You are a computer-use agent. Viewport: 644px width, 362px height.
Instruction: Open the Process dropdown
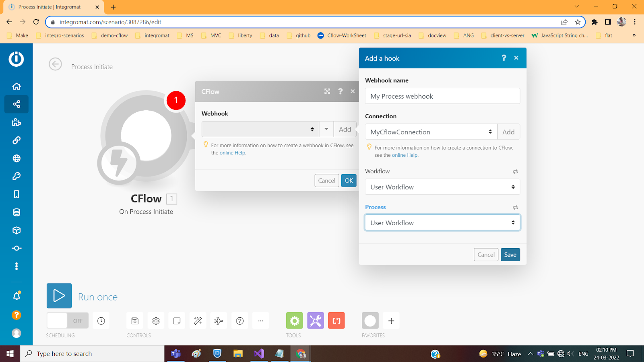click(x=442, y=222)
